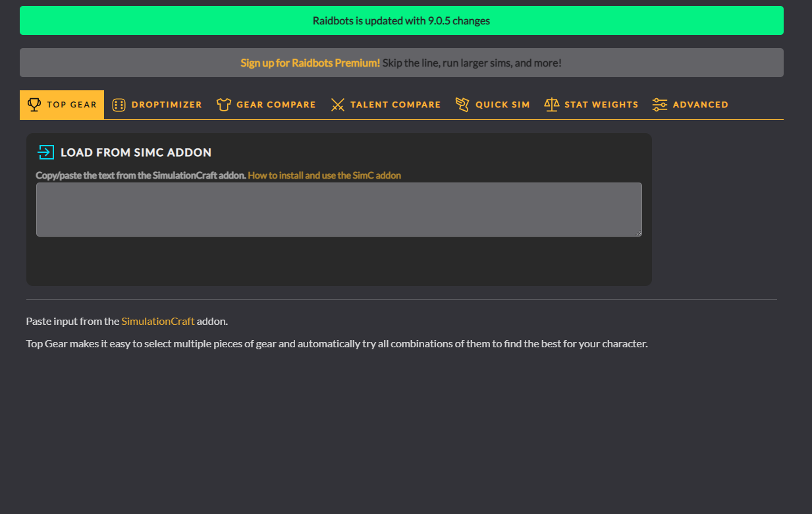
Task: Go to the Quick Sim tab label
Action: point(502,105)
